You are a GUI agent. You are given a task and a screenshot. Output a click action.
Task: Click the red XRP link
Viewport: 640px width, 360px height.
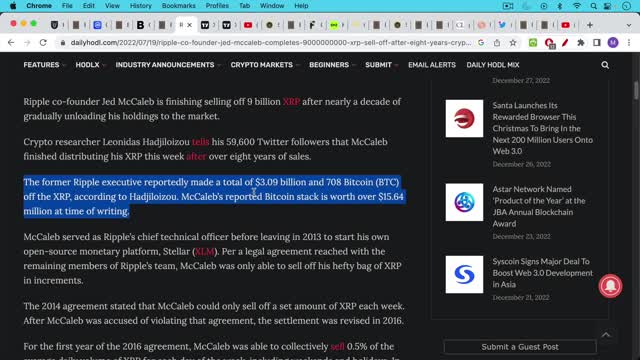click(291, 102)
